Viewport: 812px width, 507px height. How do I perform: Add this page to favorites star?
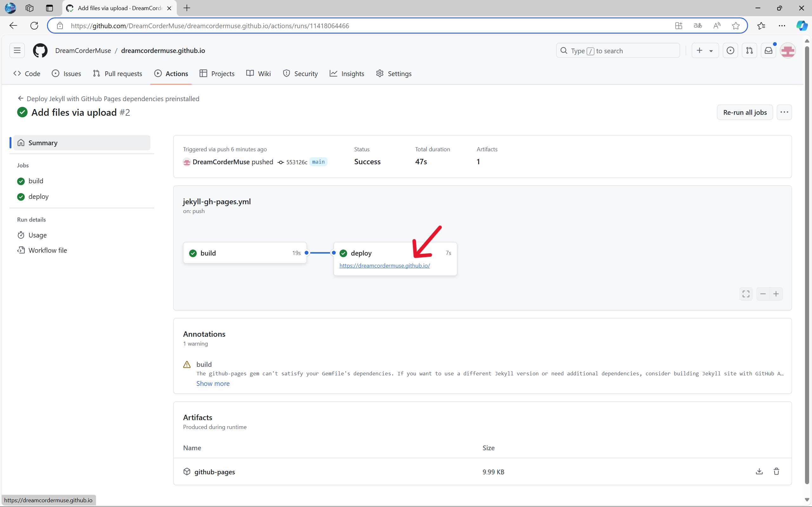736,25
